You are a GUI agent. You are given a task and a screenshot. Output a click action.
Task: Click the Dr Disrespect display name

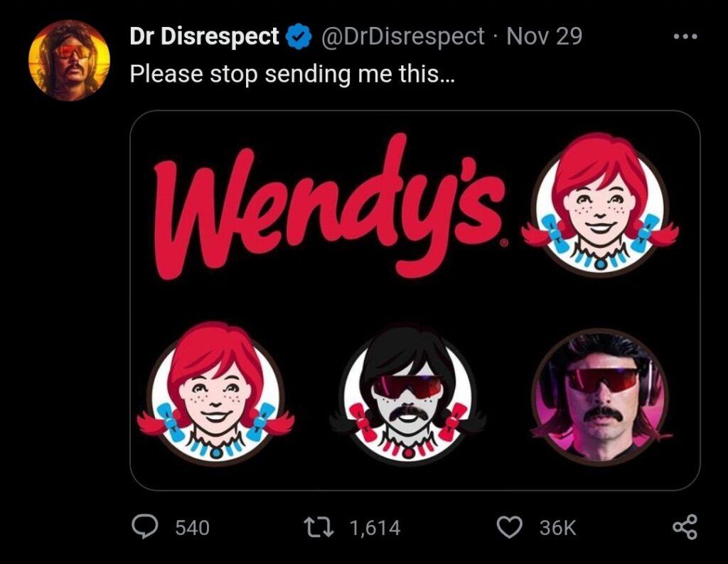(x=204, y=36)
